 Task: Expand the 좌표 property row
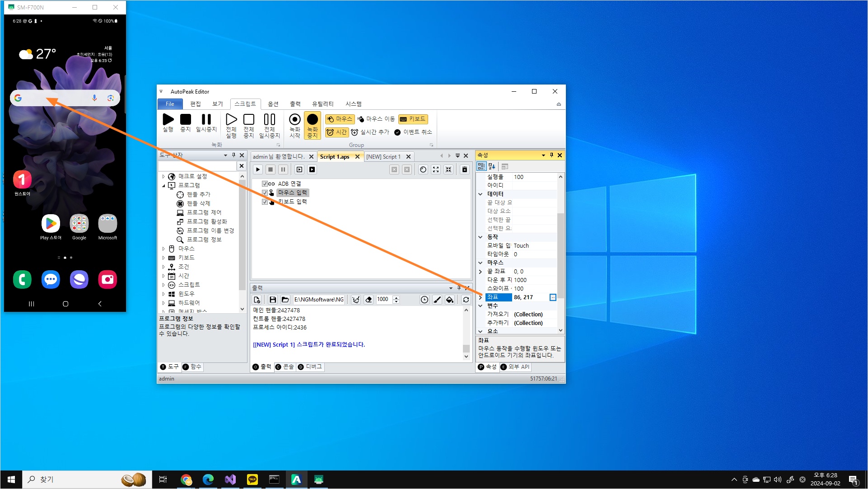coord(481,297)
